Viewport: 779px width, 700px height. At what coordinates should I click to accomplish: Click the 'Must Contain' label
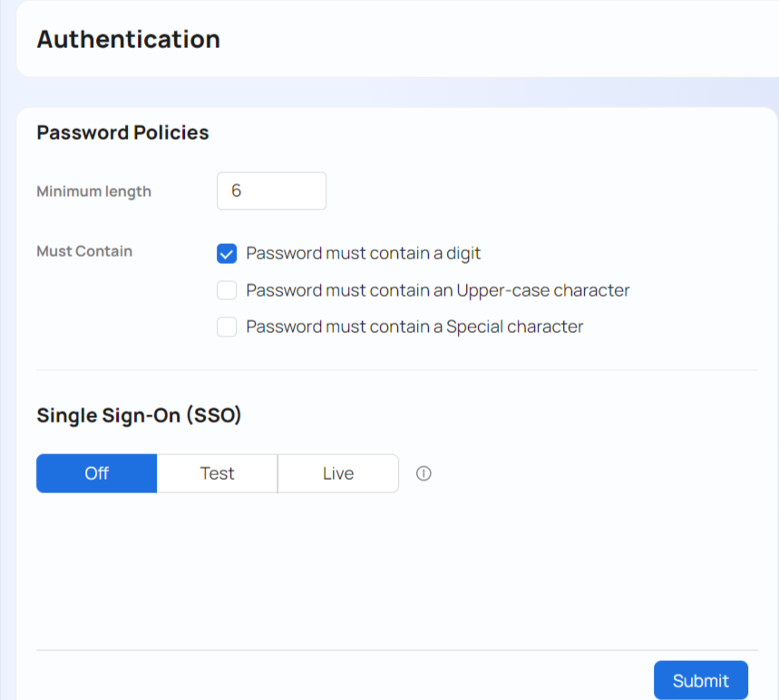pyautogui.click(x=84, y=251)
